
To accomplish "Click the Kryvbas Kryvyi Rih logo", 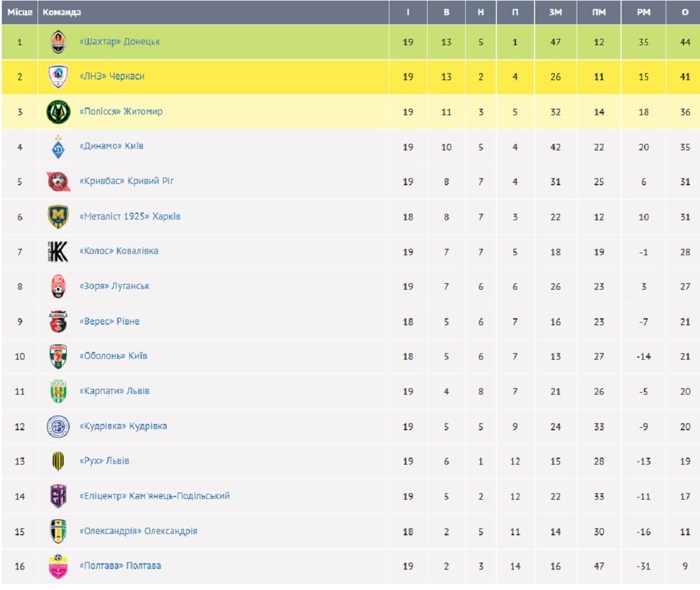I will [x=58, y=181].
